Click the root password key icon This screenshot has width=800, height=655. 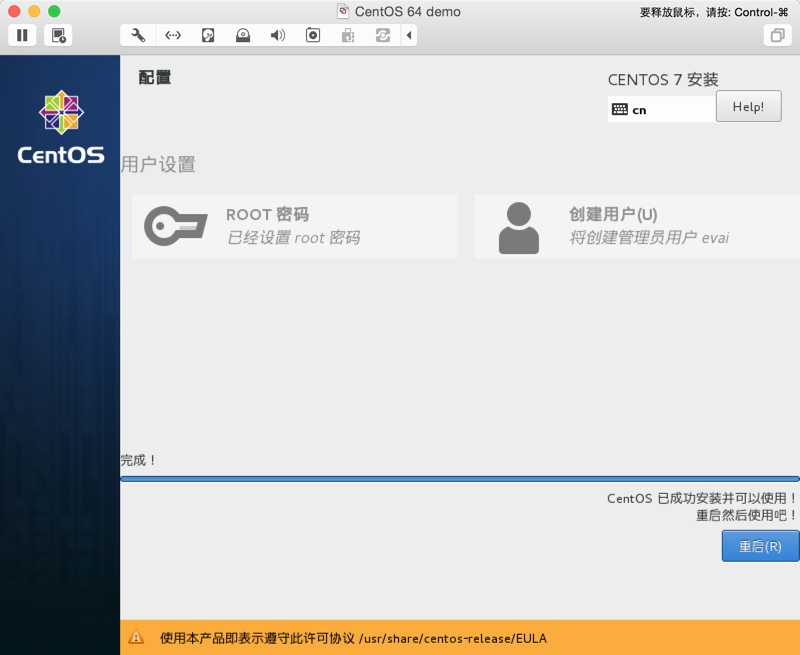tap(176, 225)
